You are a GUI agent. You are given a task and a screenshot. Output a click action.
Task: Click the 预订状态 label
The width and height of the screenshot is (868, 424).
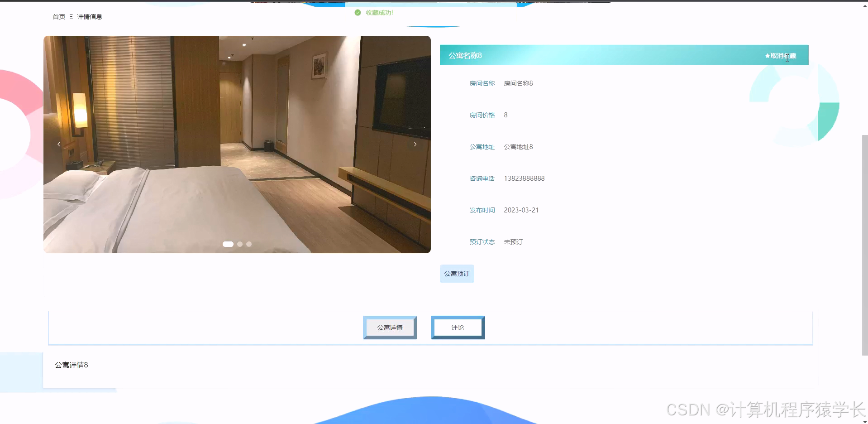pyautogui.click(x=482, y=242)
